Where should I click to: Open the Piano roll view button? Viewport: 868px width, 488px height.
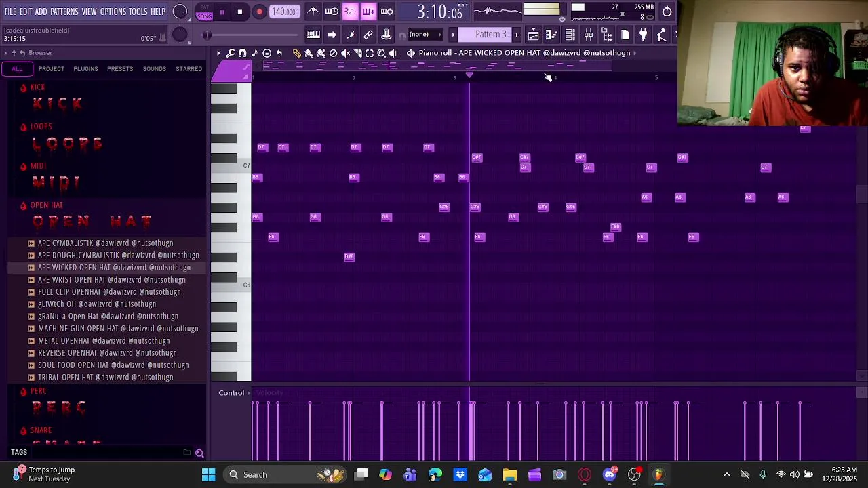click(x=552, y=35)
